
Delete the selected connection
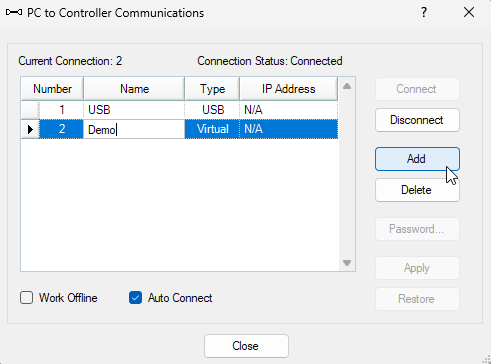[x=417, y=190]
